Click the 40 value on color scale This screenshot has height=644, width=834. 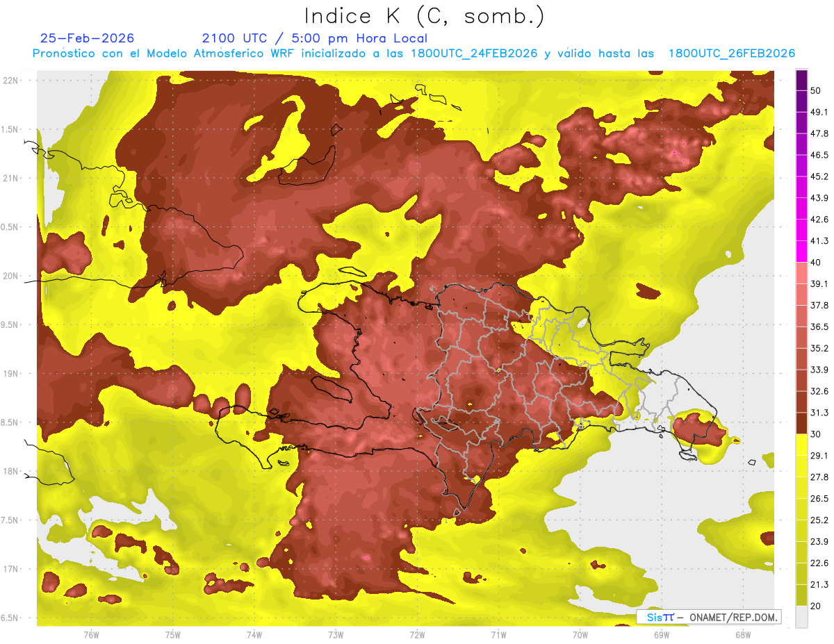coord(816,263)
